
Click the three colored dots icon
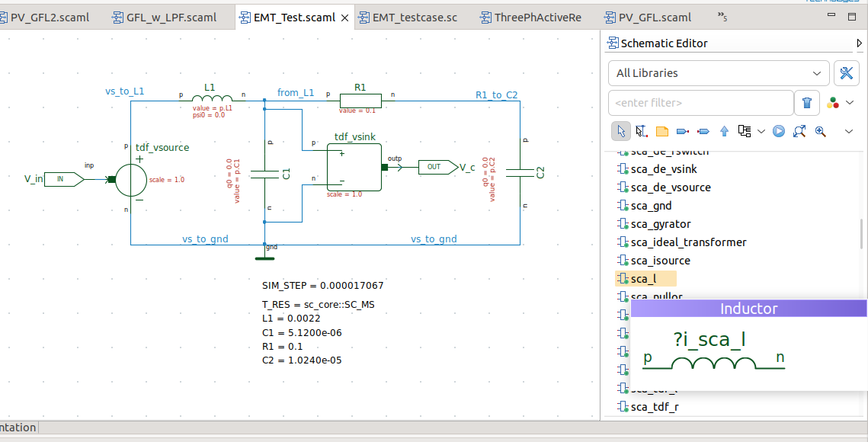pyautogui.click(x=833, y=103)
